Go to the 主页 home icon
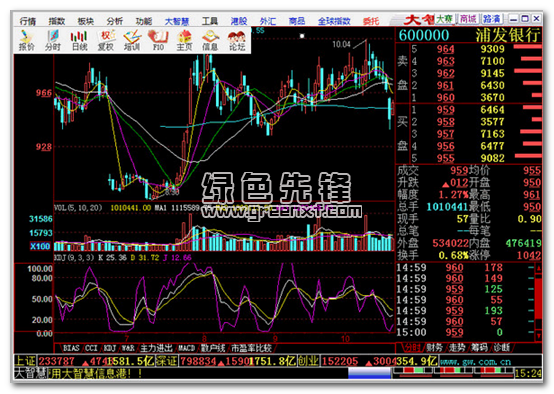The image size is (554, 394). coord(184,40)
